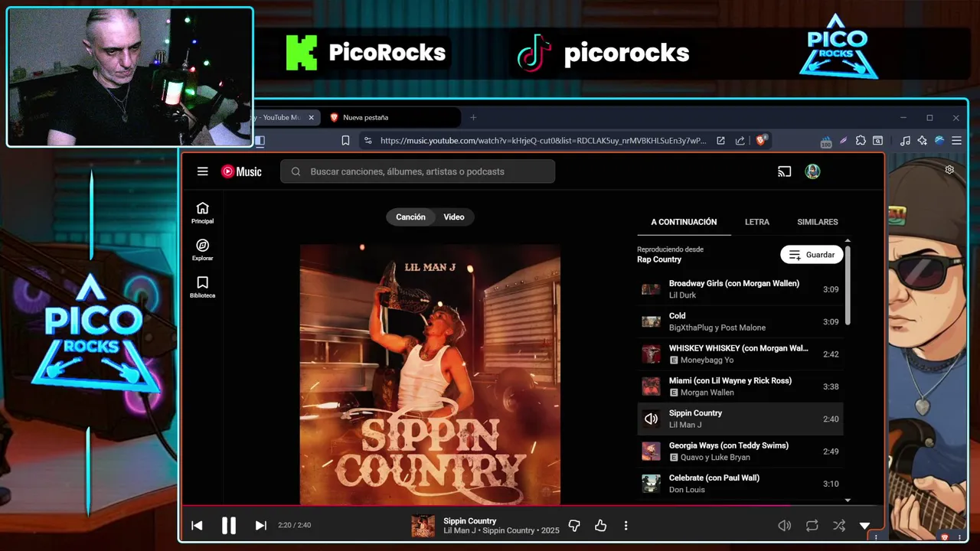The width and height of the screenshot is (980, 551).
Task: Open the browser main hamburger menu
Action: [956, 141]
